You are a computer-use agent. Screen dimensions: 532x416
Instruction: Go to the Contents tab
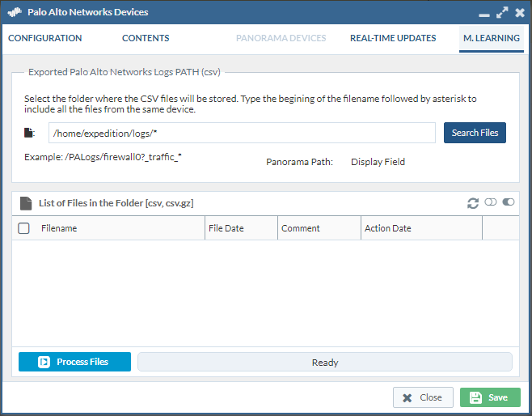[146, 38]
